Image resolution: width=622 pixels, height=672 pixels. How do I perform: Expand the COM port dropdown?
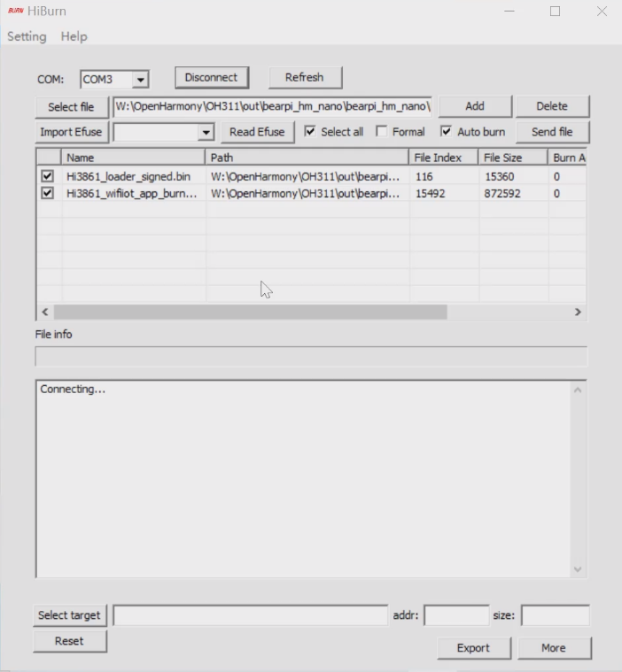(140, 80)
